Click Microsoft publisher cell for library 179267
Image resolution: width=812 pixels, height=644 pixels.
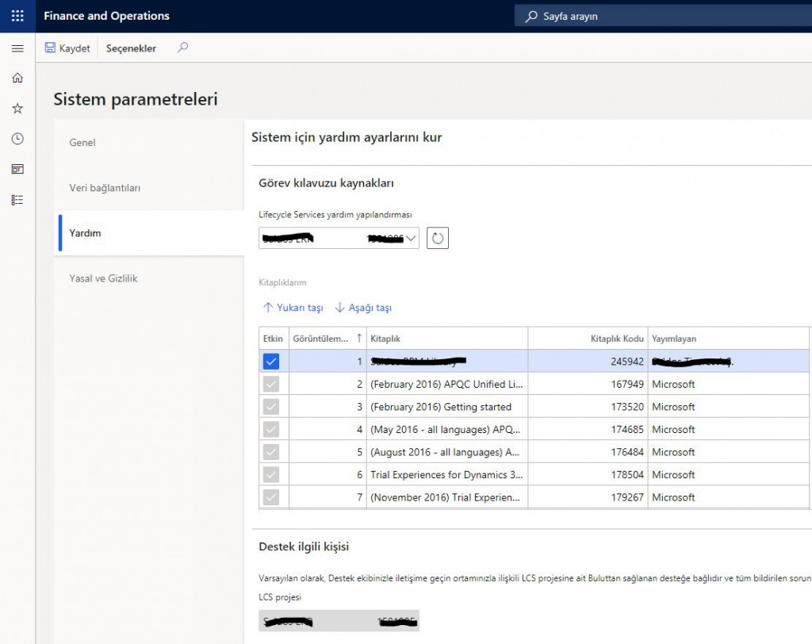point(728,497)
